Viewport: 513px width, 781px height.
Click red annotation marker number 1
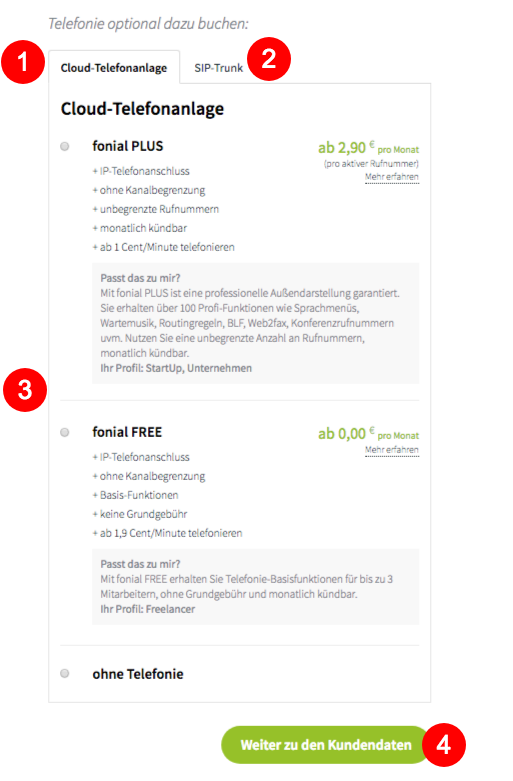pyautogui.click(x=23, y=62)
